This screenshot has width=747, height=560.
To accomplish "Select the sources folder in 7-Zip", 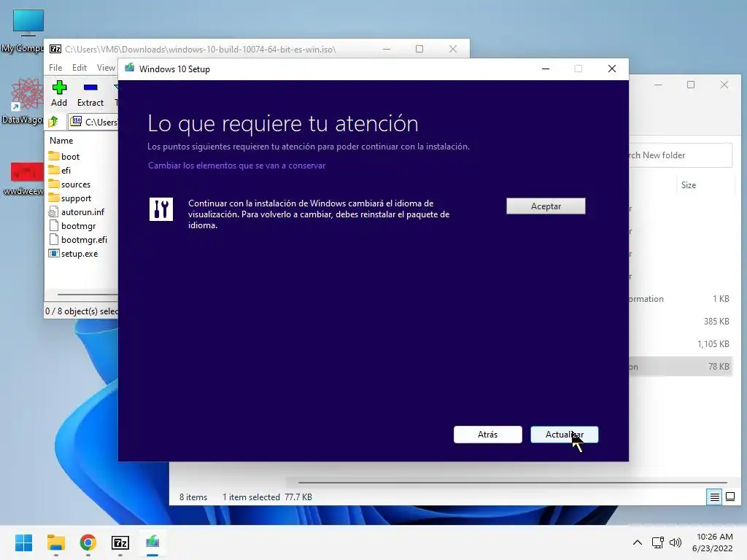I will 75,184.
